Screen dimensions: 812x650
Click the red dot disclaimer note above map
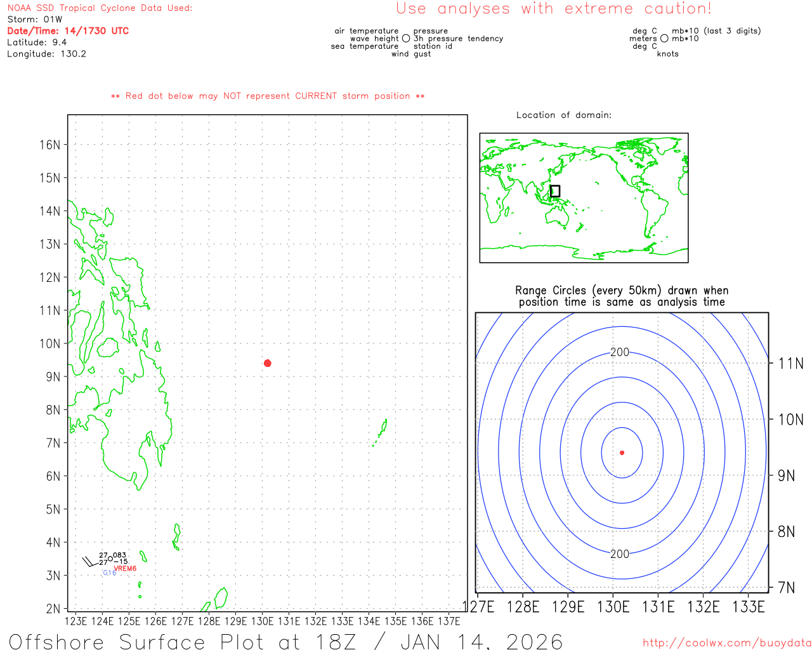pos(268,96)
